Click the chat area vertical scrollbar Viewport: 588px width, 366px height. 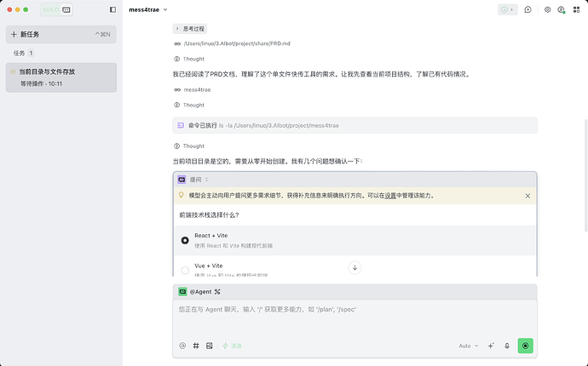[585, 176]
